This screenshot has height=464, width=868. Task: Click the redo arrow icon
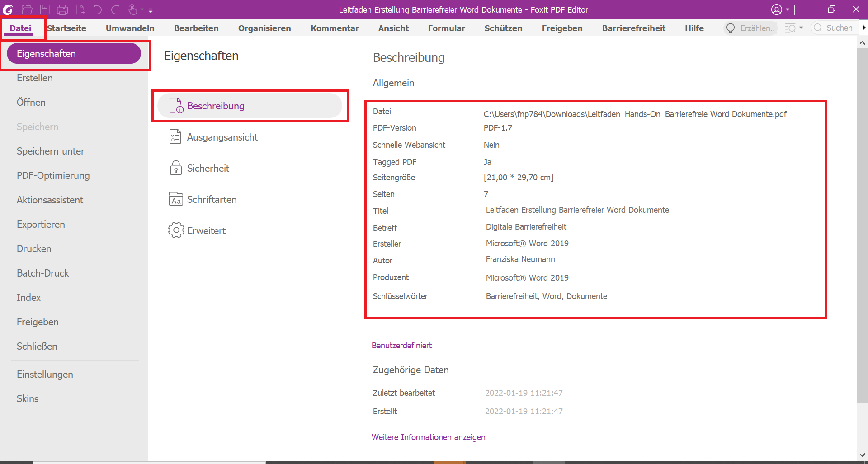click(x=115, y=9)
